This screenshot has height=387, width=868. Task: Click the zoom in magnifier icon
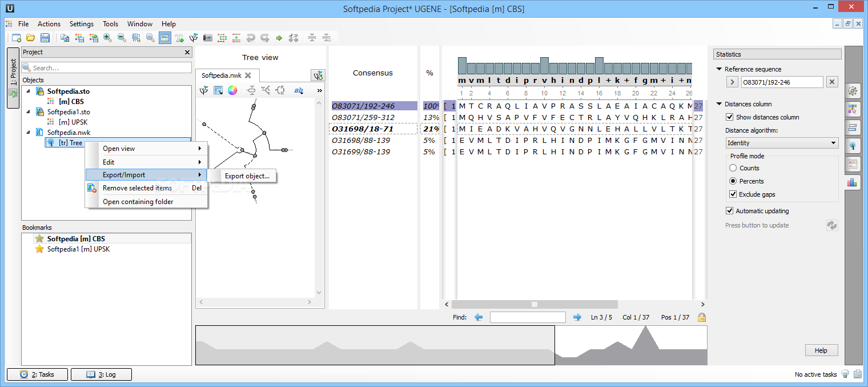107,38
